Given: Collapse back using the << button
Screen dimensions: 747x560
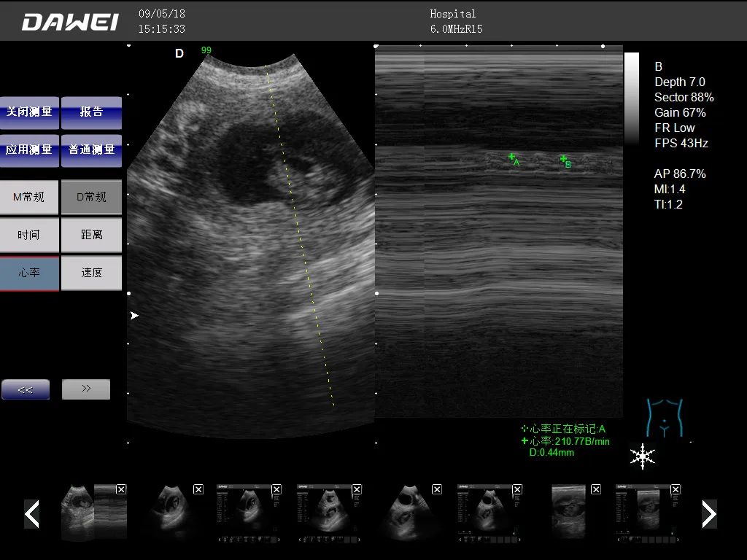Looking at the screenshot, I should tap(26, 389).
